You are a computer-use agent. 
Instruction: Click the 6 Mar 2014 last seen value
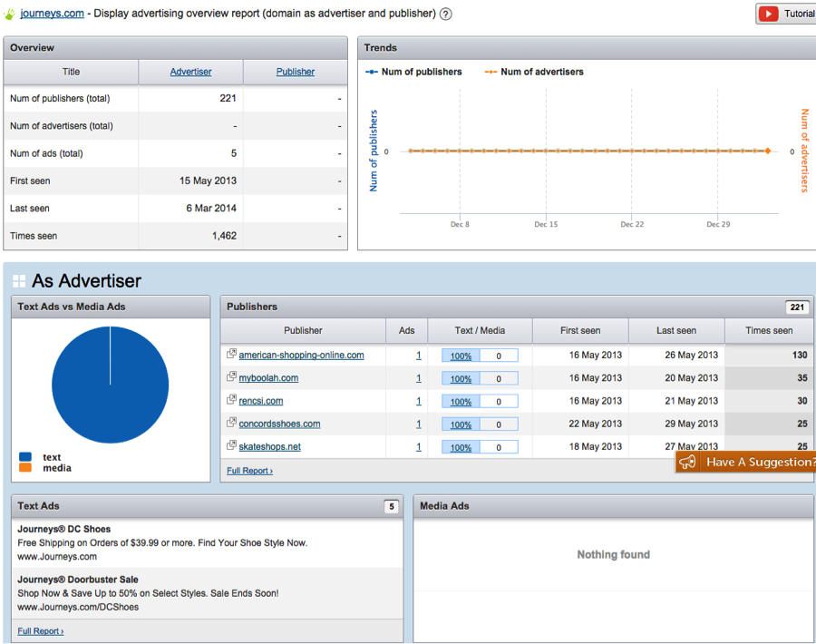point(211,209)
